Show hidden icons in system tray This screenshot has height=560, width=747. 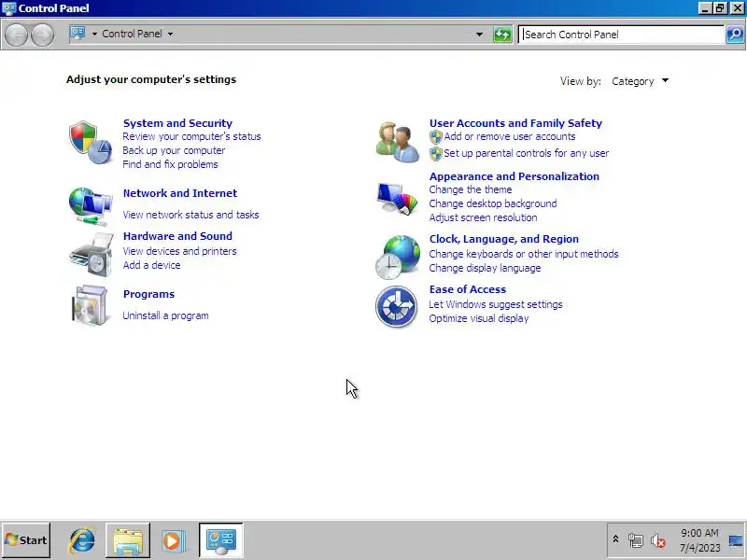pyautogui.click(x=615, y=539)
